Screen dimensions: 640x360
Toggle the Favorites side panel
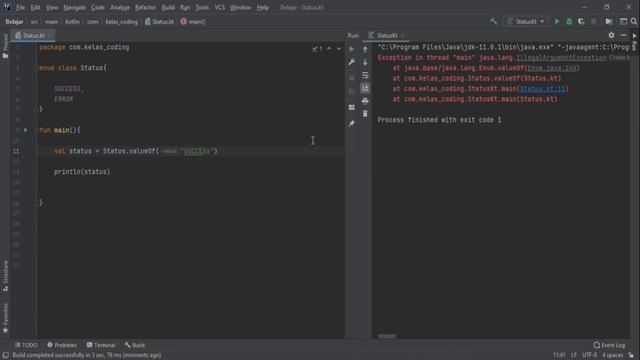click(5, 318)
